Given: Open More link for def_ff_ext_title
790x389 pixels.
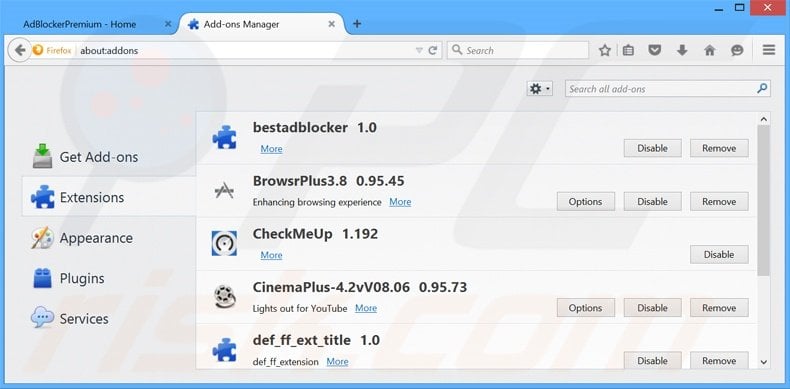Looking at the screenshot, I should pyautogui.click(x=337, y=362).
